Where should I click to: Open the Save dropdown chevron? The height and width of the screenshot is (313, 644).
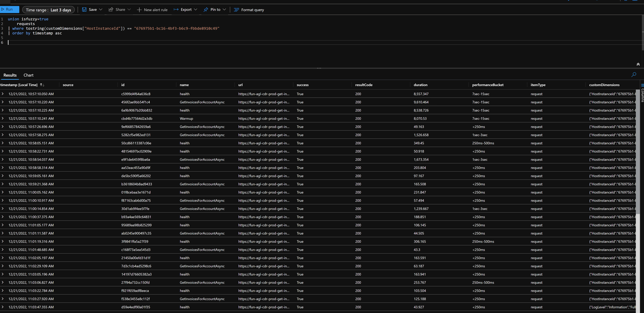(101, 10)
